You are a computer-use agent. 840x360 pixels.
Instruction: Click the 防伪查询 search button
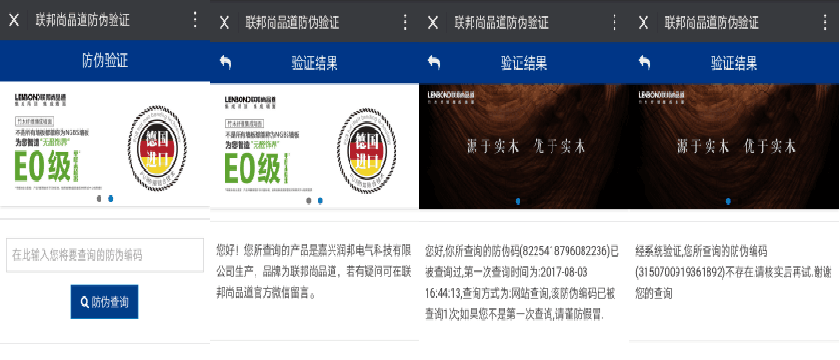tap(104, 302)
